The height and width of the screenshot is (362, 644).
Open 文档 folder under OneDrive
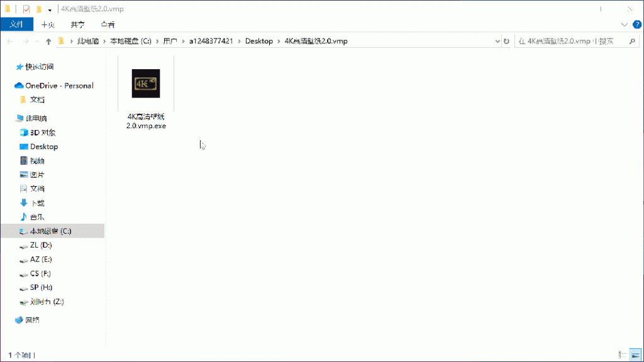(x=37, y=100)
